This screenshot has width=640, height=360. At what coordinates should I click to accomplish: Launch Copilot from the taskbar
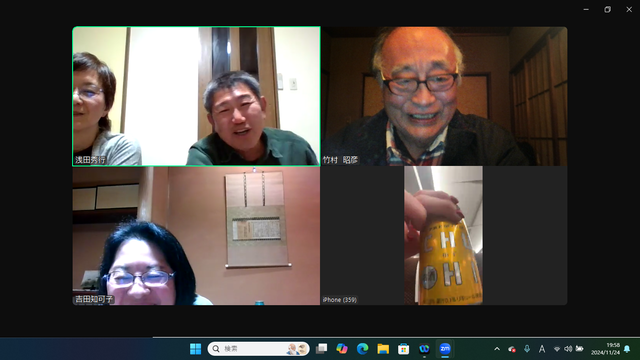pos(342,349)
